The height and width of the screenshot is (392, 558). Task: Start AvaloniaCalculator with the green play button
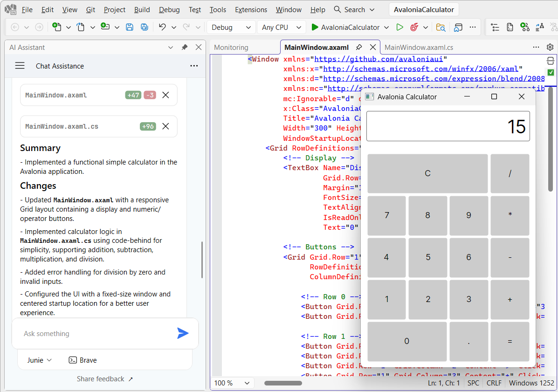point(315,27)
